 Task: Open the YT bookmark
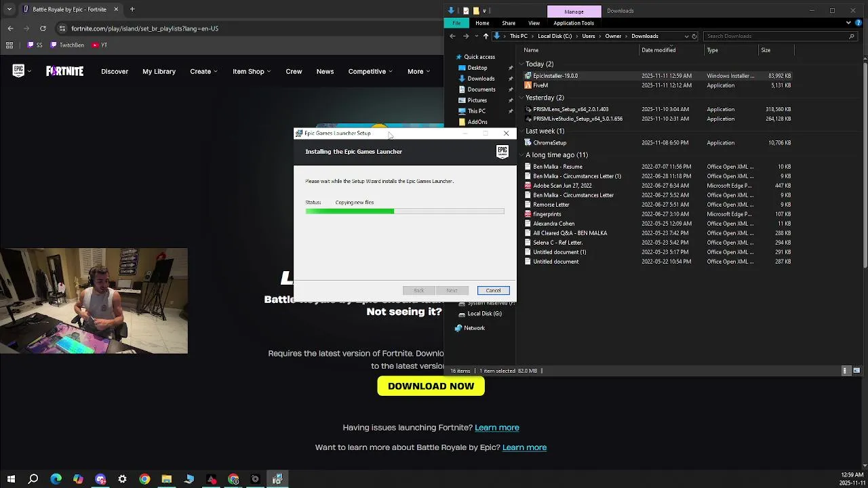[99, 45]
